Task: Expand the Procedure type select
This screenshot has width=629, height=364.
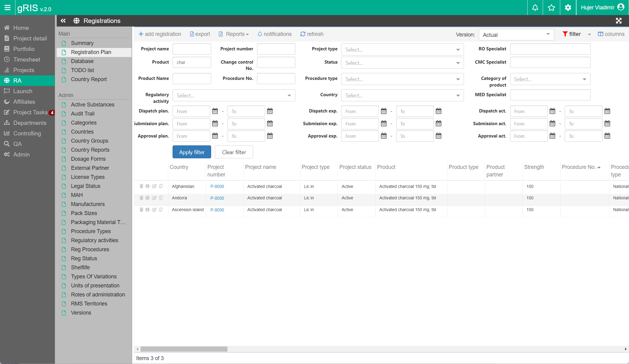Action: coord(402,79)
